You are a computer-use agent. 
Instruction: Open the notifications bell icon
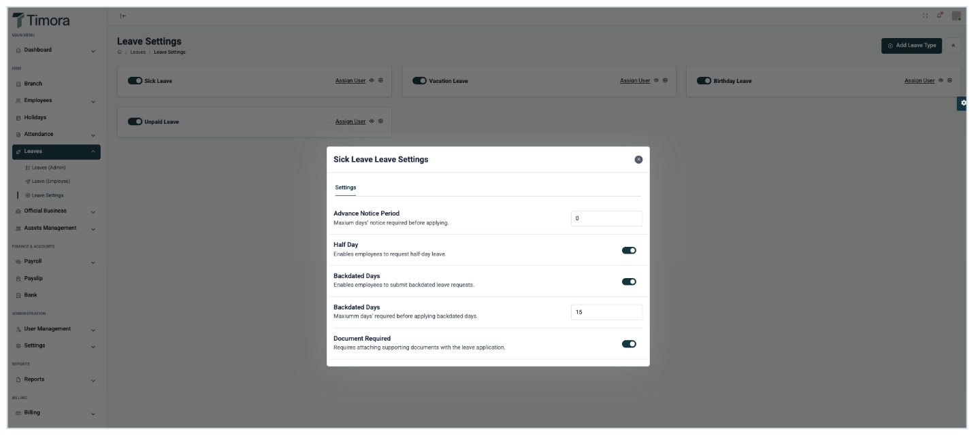940,15
